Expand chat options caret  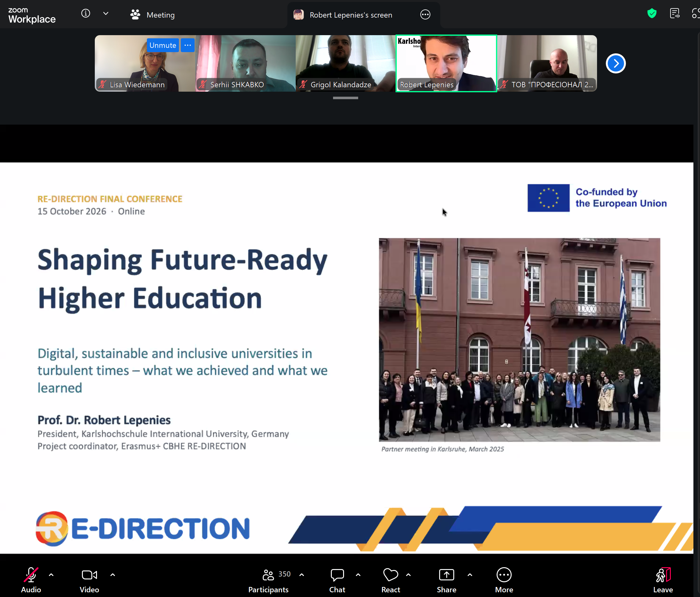[x=358, y=574]
